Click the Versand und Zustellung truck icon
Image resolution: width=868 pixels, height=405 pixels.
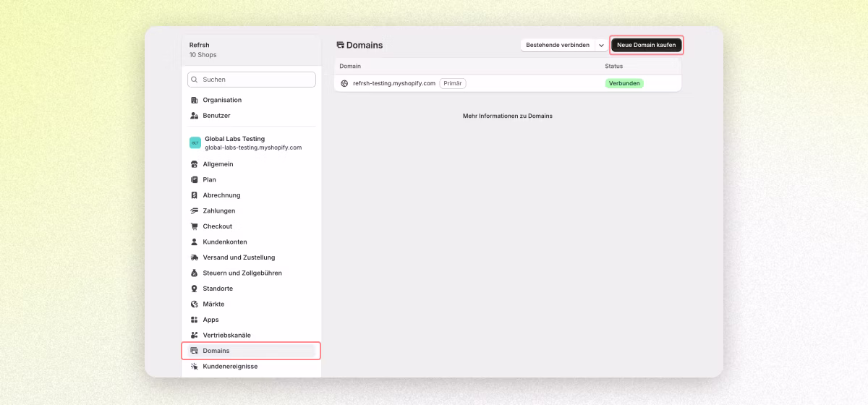pyautogui.click(x=194, y=257)
